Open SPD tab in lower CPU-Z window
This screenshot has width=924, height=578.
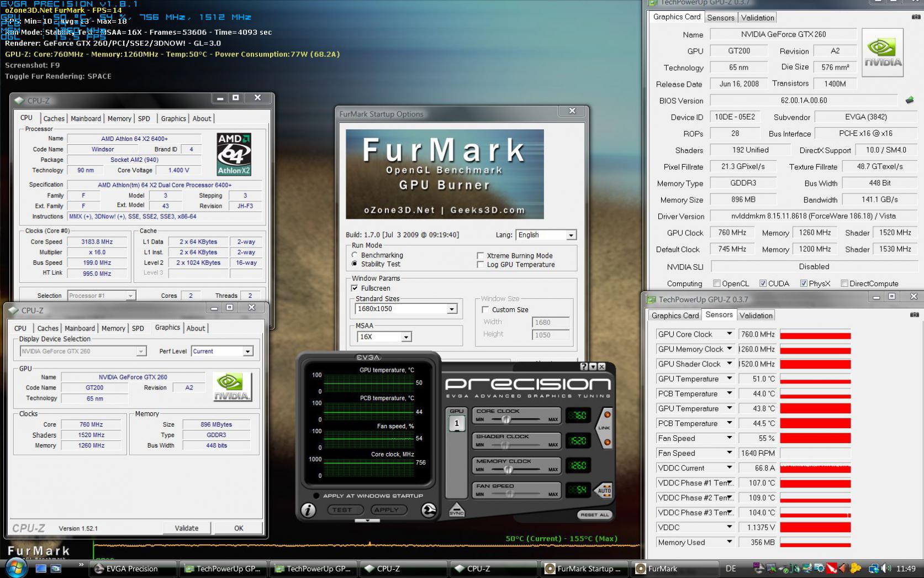[x=138, y=328]
